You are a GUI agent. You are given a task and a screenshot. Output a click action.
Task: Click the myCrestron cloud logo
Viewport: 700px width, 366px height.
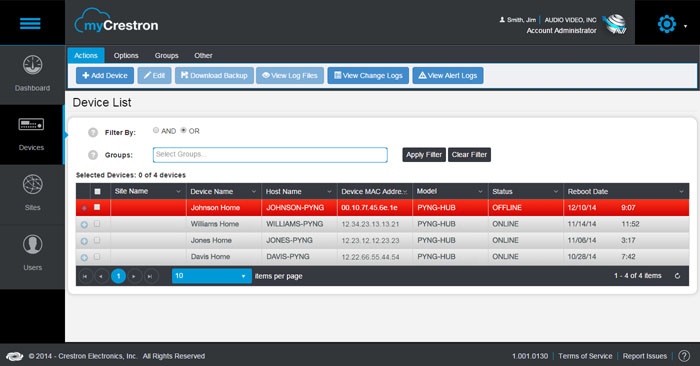point(117,21)
